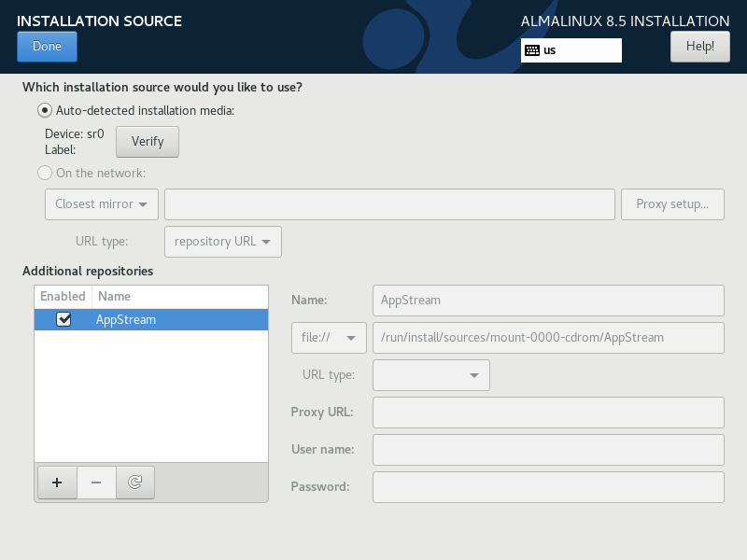Open Proxy setup dialog
Viewport: 747px width, 560px height.
[672, 203]
